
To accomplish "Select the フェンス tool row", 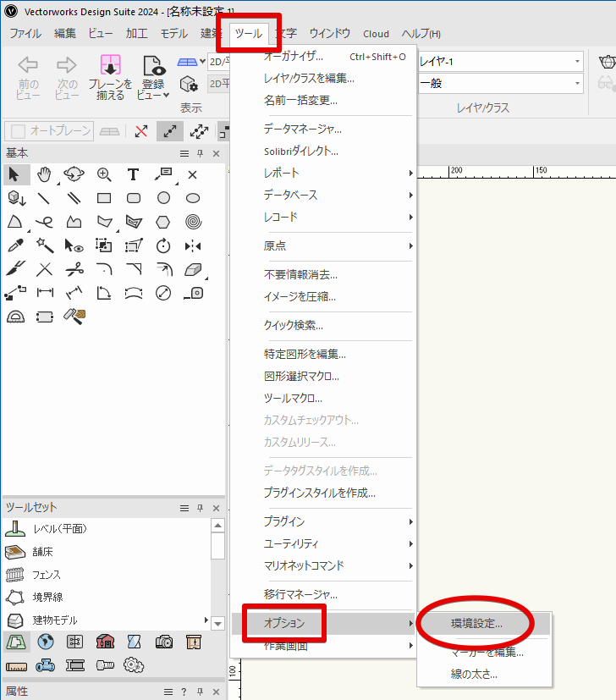I will pos(107,575).
